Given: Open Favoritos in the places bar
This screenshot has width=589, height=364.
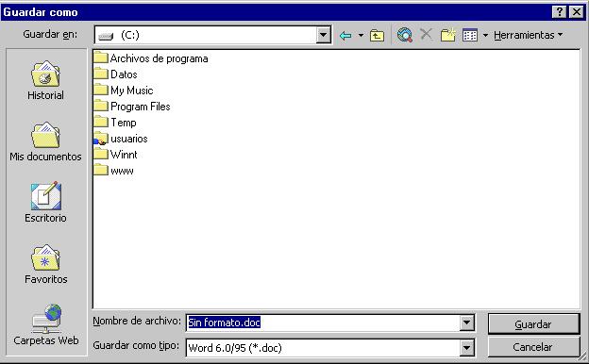Looking at the screenshot, I should tap(45, 265).
